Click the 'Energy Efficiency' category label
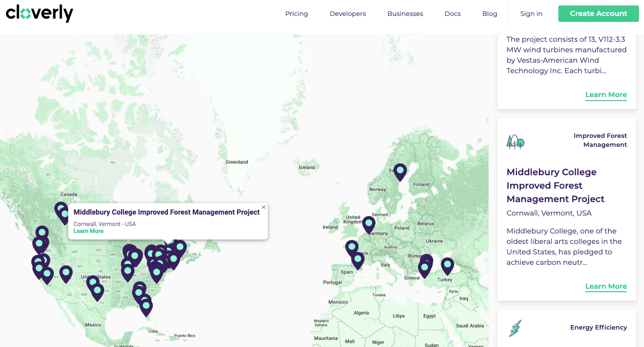This screenshot has width=644, height=347. tap(599, 327)
